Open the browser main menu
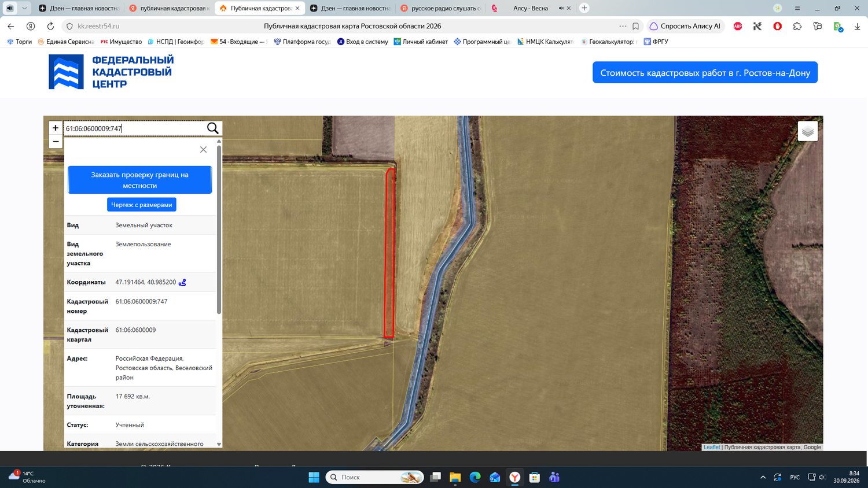 pos(797,8)
